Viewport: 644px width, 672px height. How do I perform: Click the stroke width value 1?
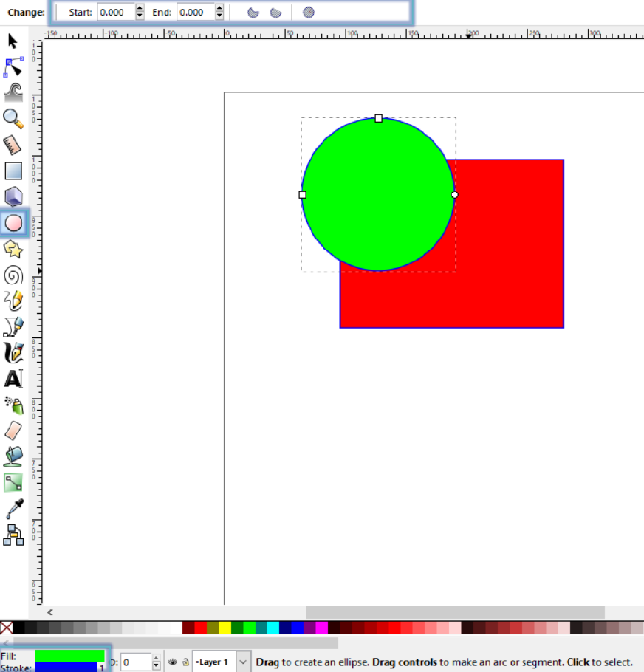click(x=102, y=668)
